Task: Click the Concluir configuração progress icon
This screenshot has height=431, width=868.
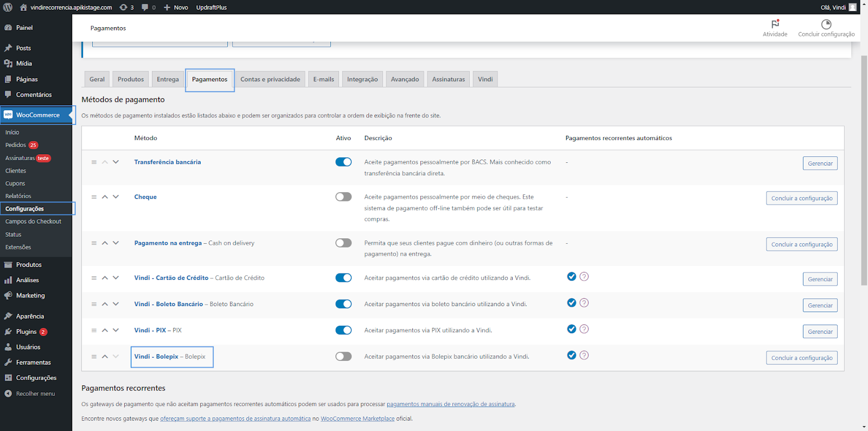Action: point(826,24)
